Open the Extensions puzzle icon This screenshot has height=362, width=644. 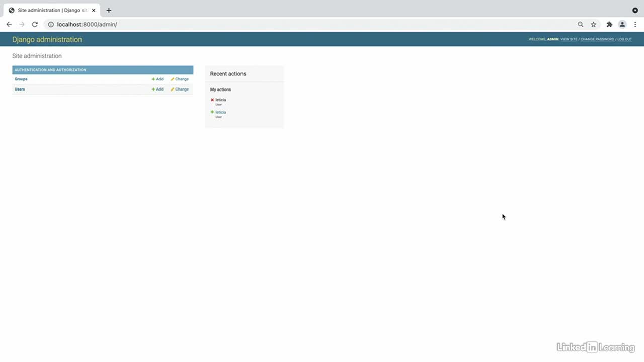pyautogui.click(x=609, y=24)
